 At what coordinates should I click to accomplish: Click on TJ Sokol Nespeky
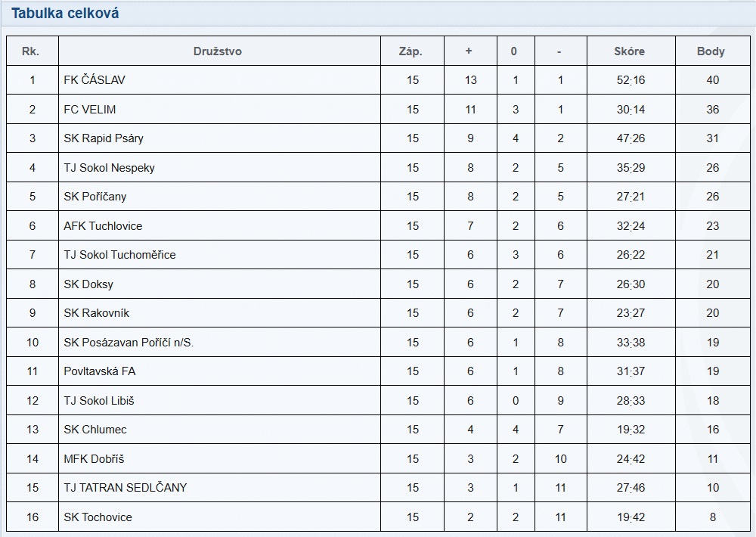click(109, 168)
